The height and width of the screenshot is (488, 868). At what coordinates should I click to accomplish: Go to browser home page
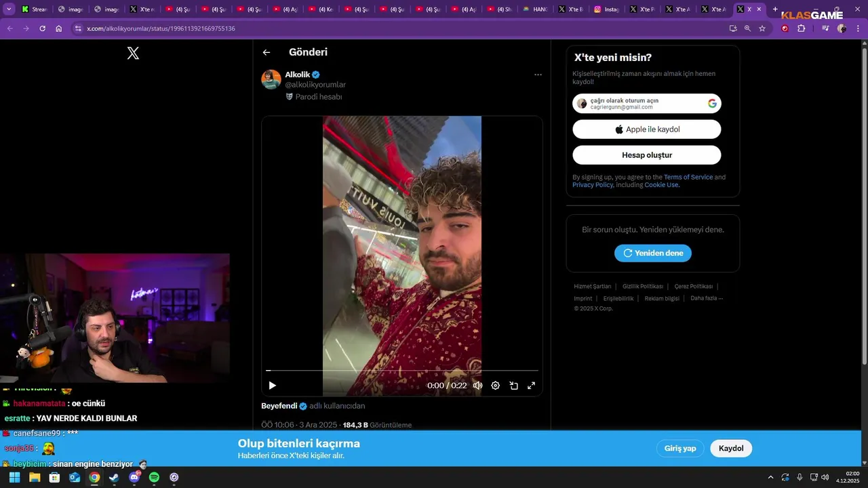(x=59, y=28)
